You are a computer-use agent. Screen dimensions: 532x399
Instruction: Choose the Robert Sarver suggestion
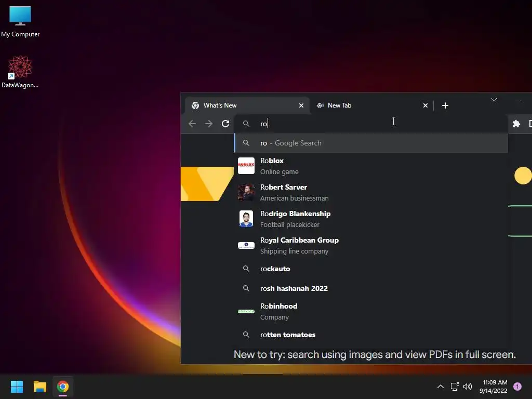pyautogui.click(x=371, y=192)
